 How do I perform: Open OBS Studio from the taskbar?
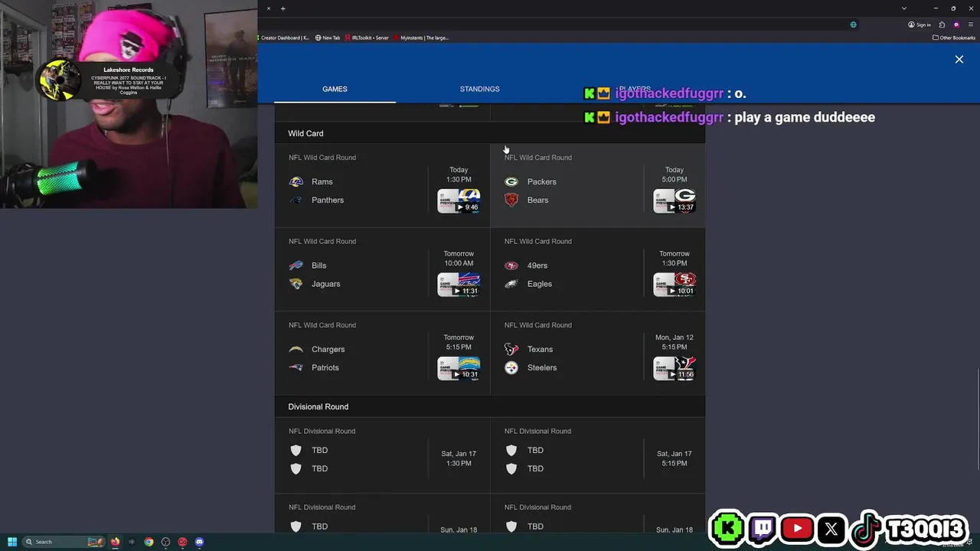(165, 542)
